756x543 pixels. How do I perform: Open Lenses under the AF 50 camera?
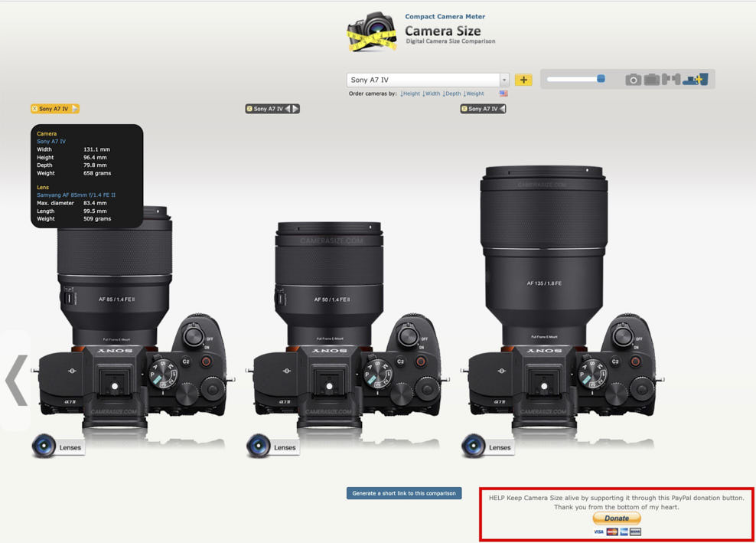coord(273,447)
